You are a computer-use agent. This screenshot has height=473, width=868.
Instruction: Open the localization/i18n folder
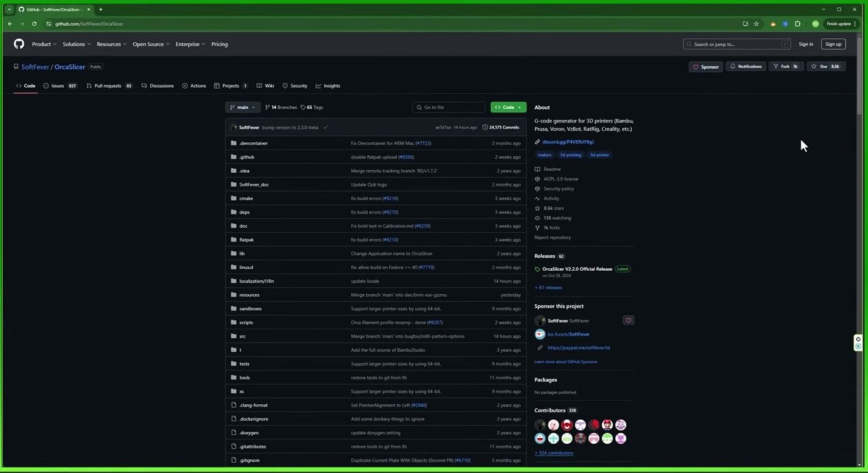pyautogui.click(x=257, y=281)
